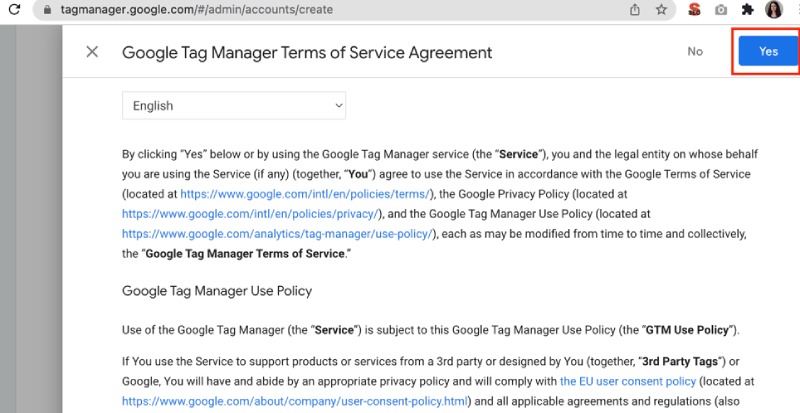Open the EU user consent policy link
The height and width of the screenshot is (413, 800).
click(x=628, y=381)
